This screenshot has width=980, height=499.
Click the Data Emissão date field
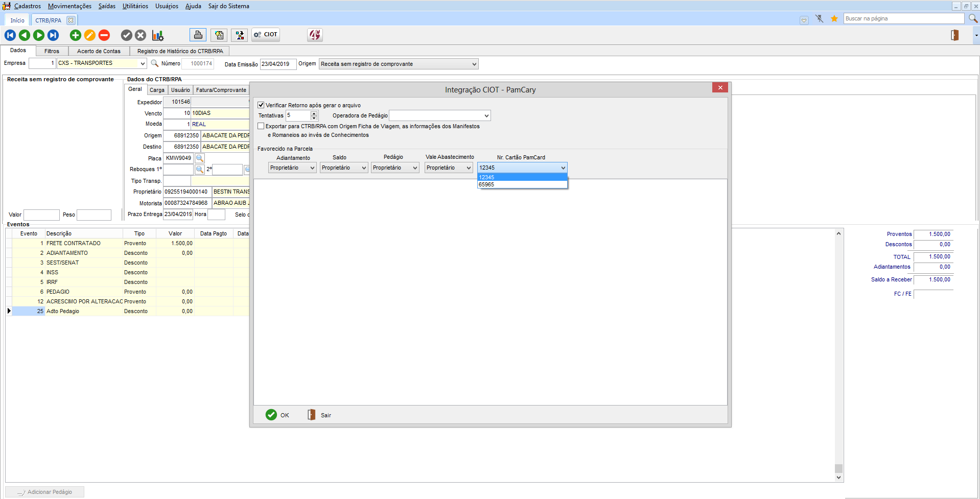(x=278, y=64)
